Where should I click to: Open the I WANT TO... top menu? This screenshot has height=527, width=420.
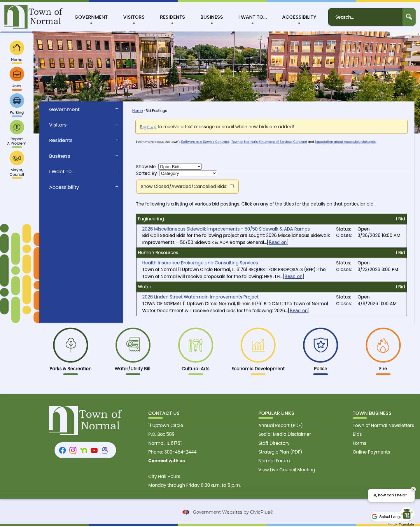pos(253,17)
